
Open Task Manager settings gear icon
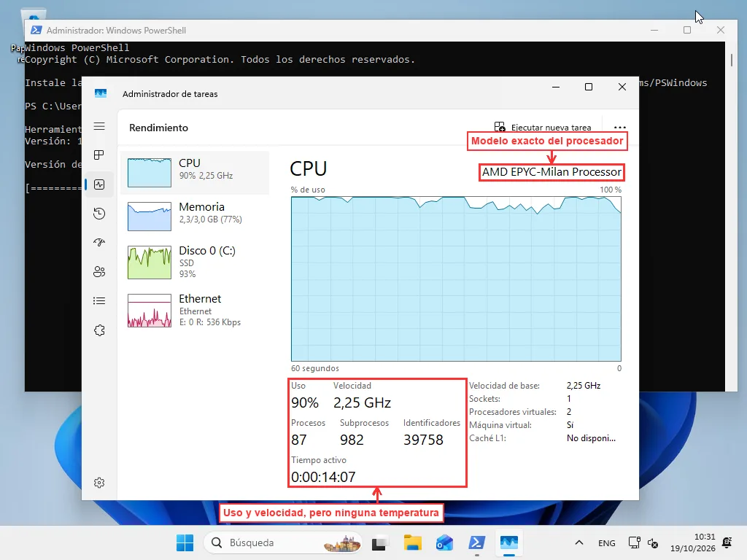[99, 483]
